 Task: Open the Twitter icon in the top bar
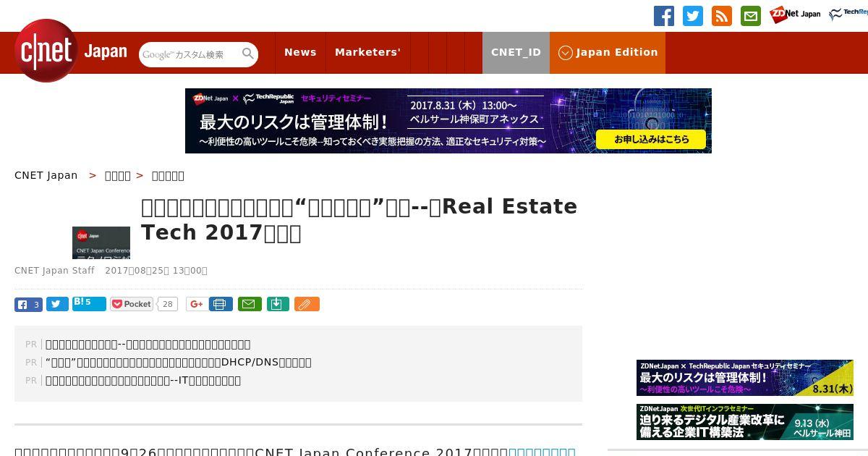point(693,16)
